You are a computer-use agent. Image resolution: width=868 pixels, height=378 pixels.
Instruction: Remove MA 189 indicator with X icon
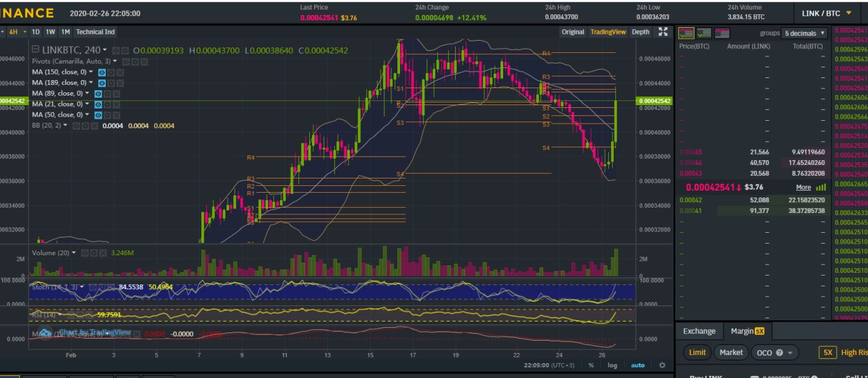point(120,83)
